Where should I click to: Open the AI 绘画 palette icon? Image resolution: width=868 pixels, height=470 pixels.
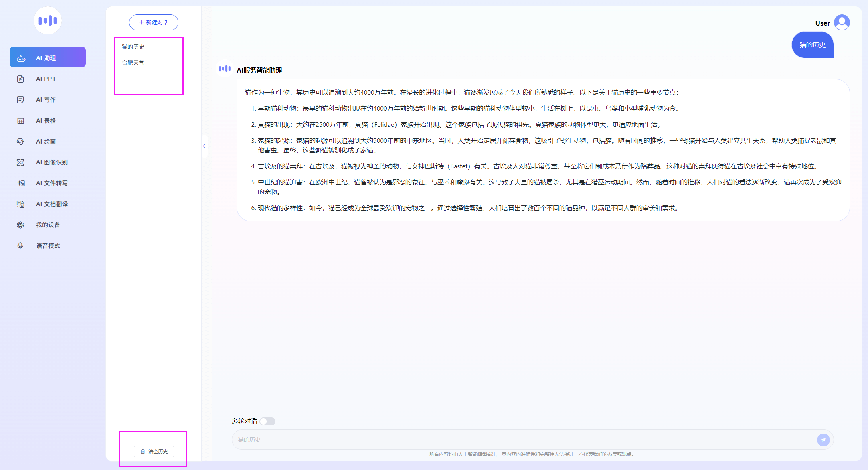tap(20, 142)
